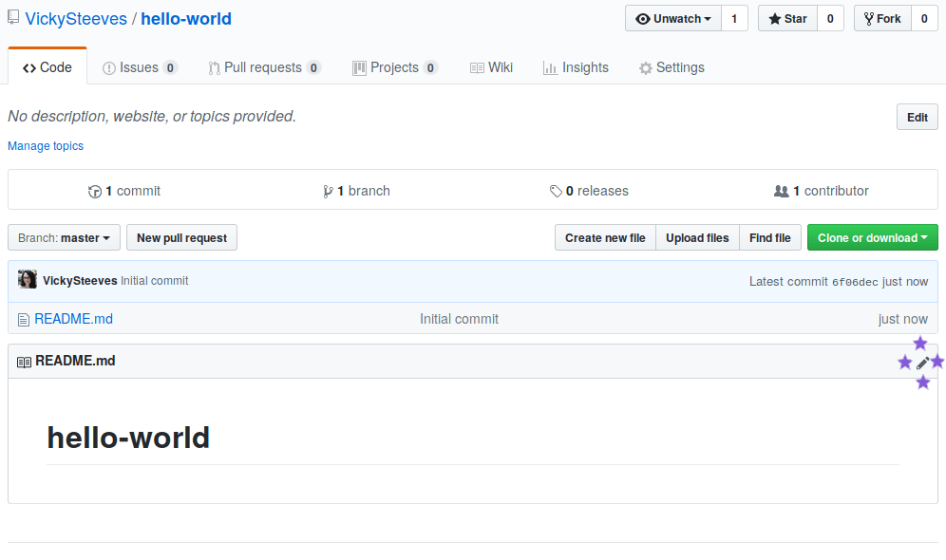Click the VickySteeves commit avatar
Viewport: 946px width, 560px height.
(28, 280)
